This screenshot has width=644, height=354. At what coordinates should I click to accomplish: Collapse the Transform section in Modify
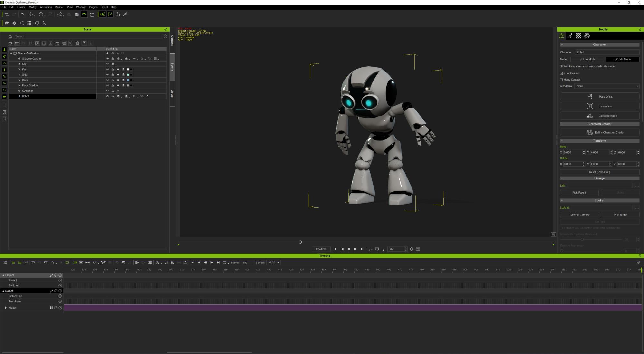(562, 141)
